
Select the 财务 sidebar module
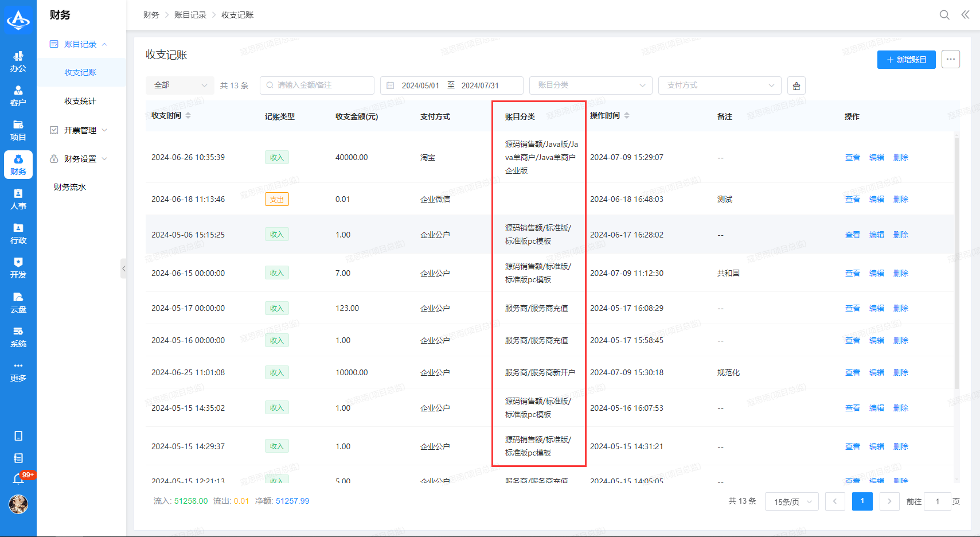[x=18, y=165]
